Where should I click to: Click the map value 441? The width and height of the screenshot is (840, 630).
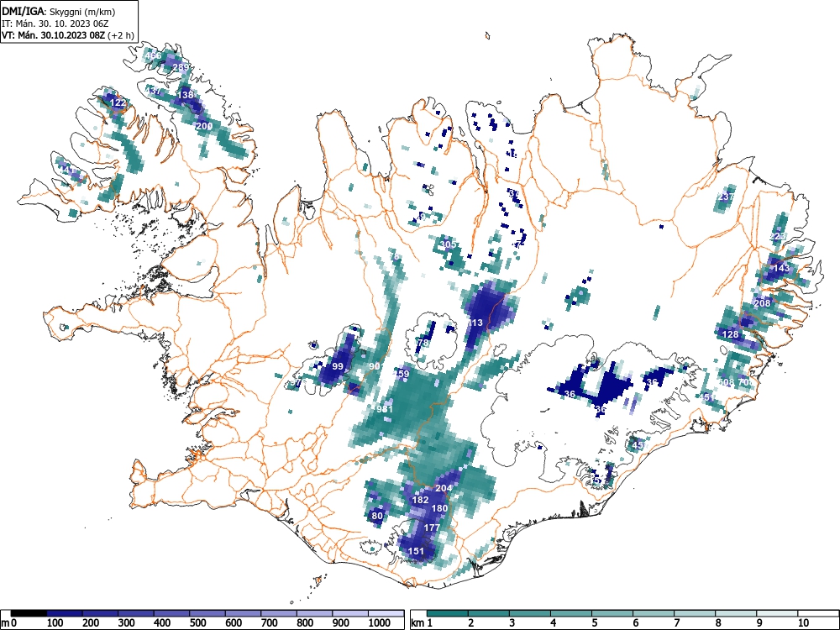tap(66, 170)
